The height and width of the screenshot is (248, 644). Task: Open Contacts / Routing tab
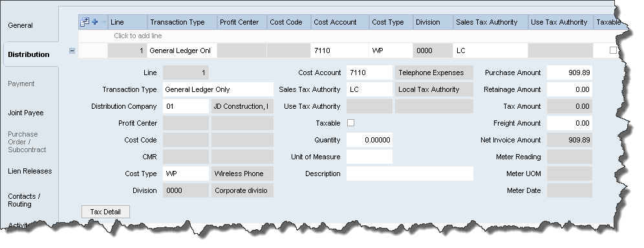[x=24, y=200]
